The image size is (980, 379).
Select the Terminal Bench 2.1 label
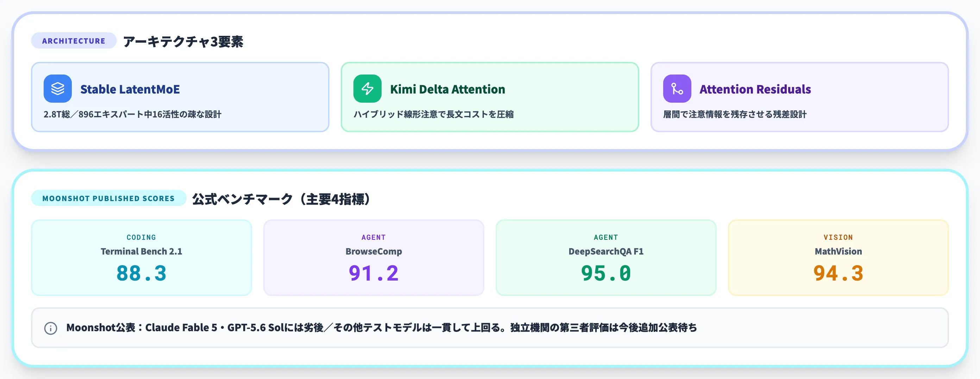tap(141, 251)
